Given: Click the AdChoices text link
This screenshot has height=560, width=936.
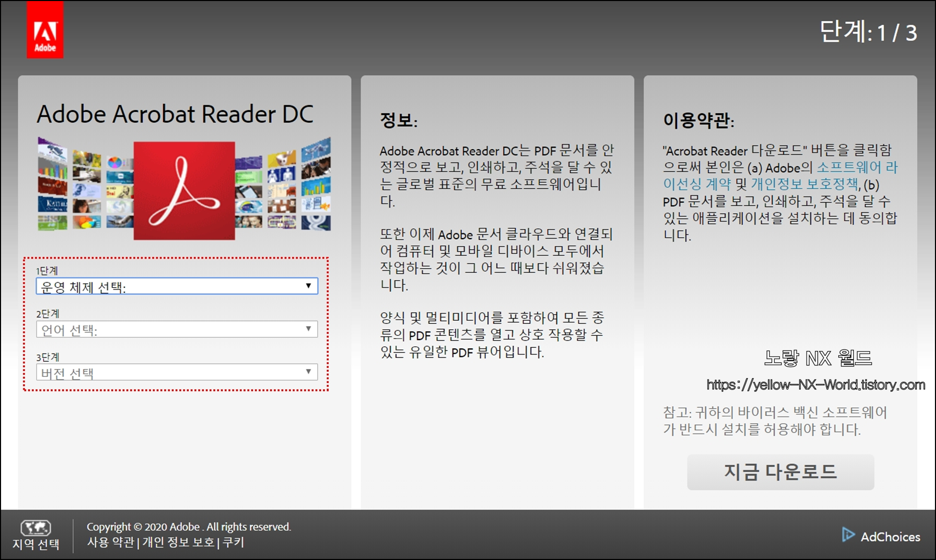Looking at the screenshot, I should [890, 537].
